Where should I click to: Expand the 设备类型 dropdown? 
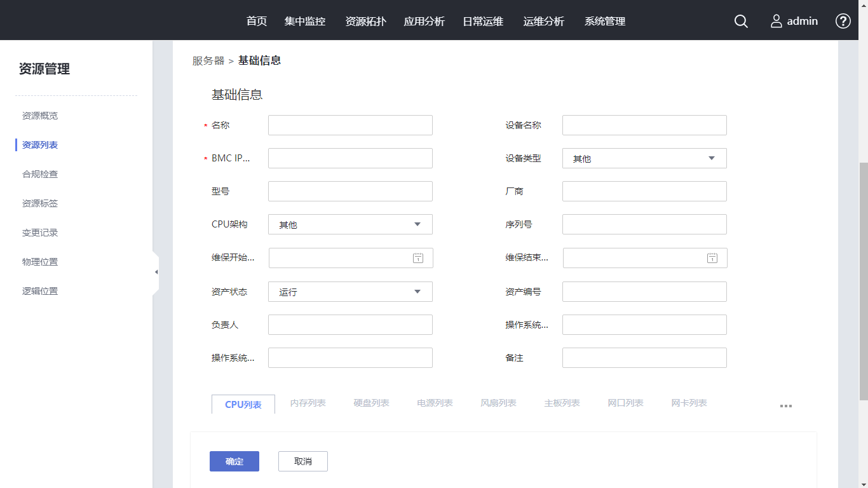click(644, 158)
